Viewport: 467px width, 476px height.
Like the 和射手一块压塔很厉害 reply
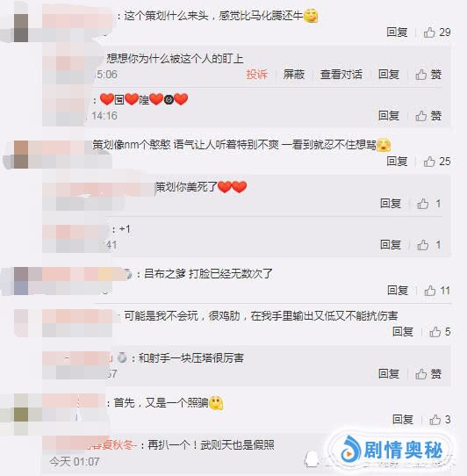point(428,374)
